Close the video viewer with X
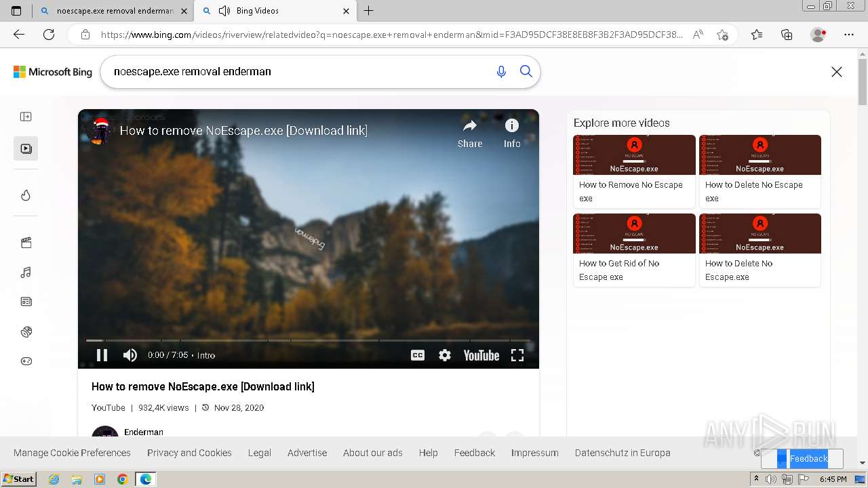 [837, 72]
